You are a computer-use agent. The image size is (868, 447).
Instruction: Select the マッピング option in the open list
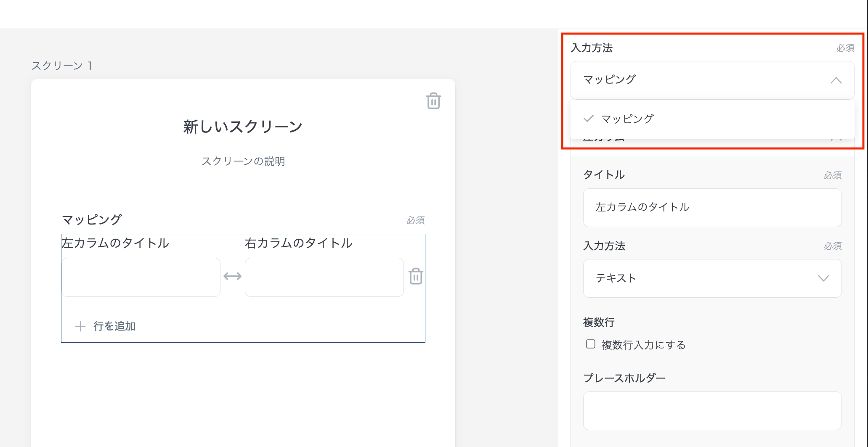coord(627,119)
